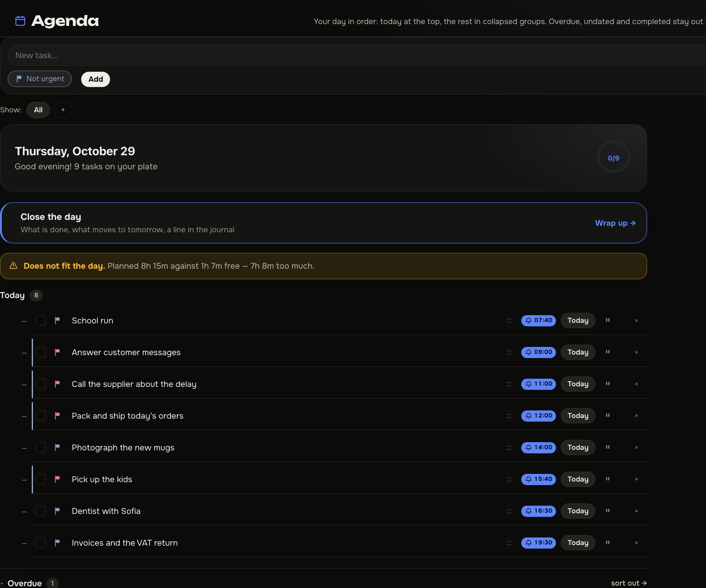
Task: Click the sort out link beside Overdue
Action: (629, 583)
